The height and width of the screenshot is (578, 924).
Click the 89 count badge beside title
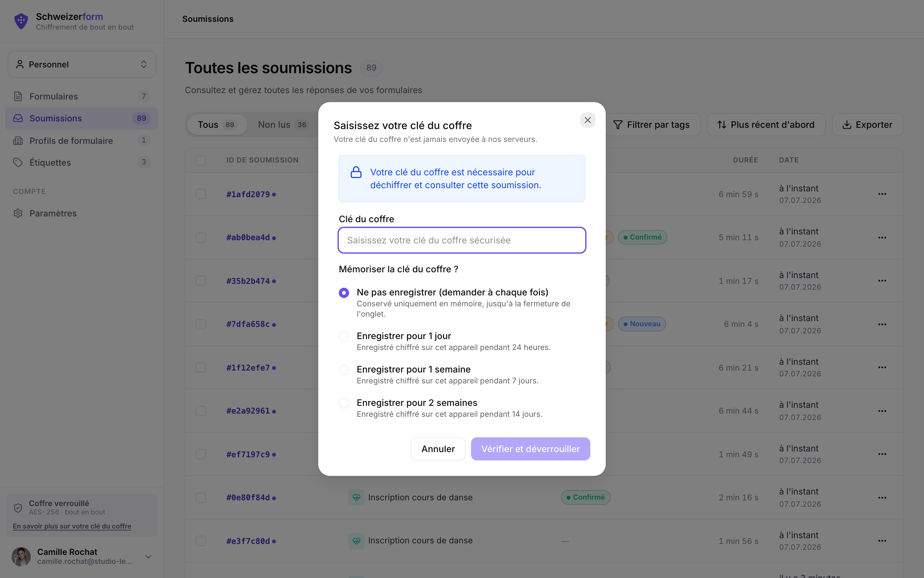(371, 68)
